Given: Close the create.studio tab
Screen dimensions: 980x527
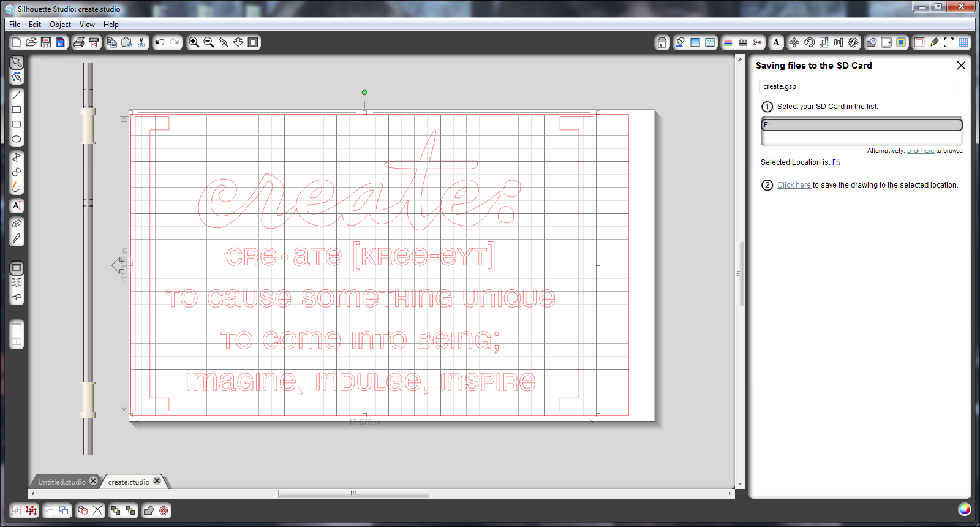Looking at the screenshot, I should pos(157,481).
